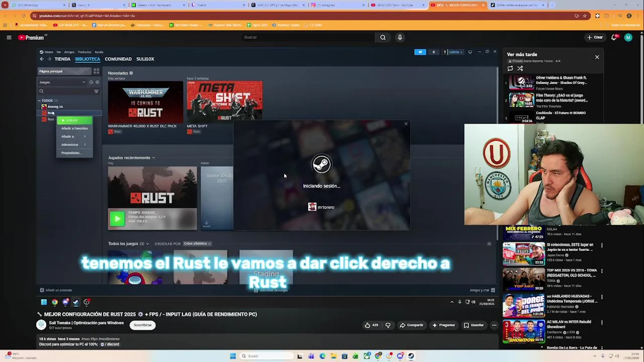Collapse the TODOS category in Steam library
This screenshot has width=644, height=362.
pyautogui.click(x=40, y=101)
